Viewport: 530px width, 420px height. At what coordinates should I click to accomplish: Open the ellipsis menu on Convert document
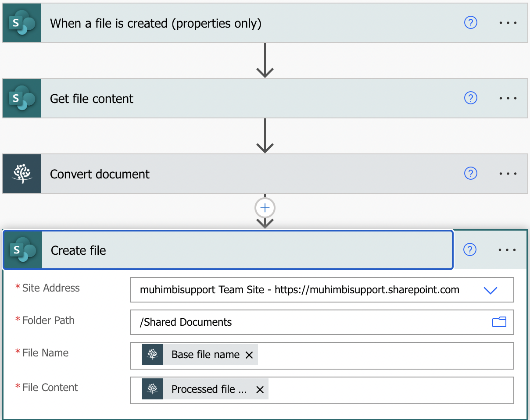pos(508,174)
